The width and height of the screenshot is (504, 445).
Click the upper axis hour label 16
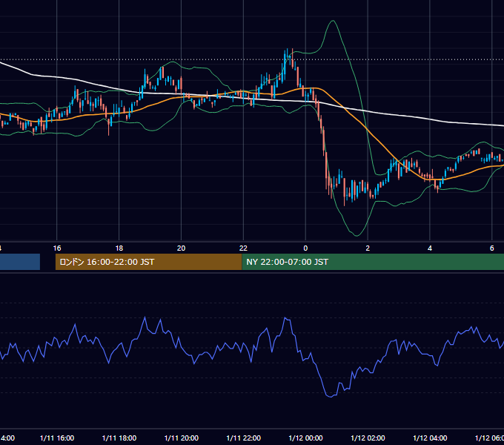tap(57, 248)
